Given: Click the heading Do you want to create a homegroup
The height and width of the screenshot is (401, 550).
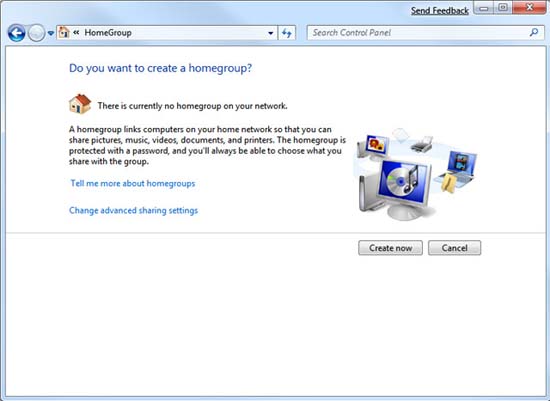Looking at the screenshot, I should pos(160,68).
